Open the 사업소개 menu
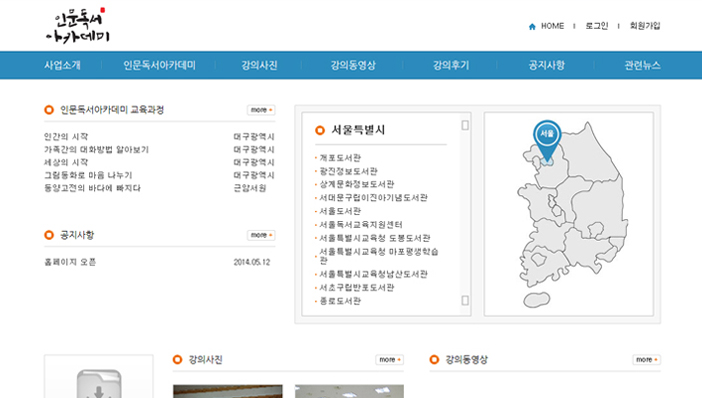 tap(62, 65)
